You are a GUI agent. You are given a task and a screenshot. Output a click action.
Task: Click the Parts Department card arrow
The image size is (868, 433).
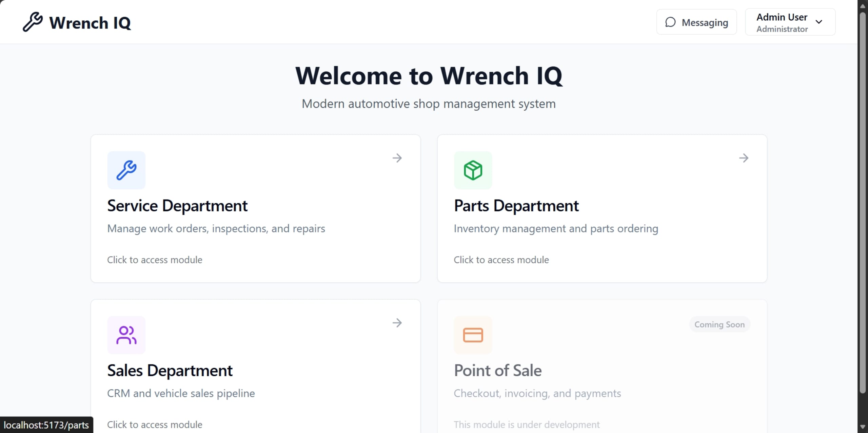point(744,158)
